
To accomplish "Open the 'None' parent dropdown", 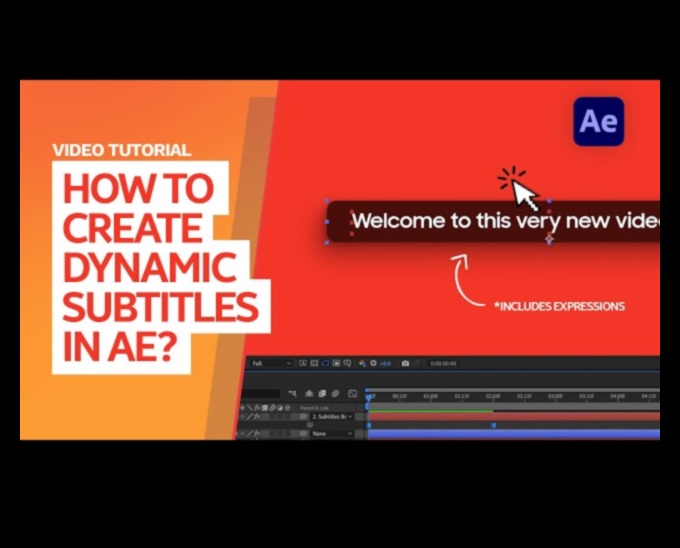I will pos(332,434).
